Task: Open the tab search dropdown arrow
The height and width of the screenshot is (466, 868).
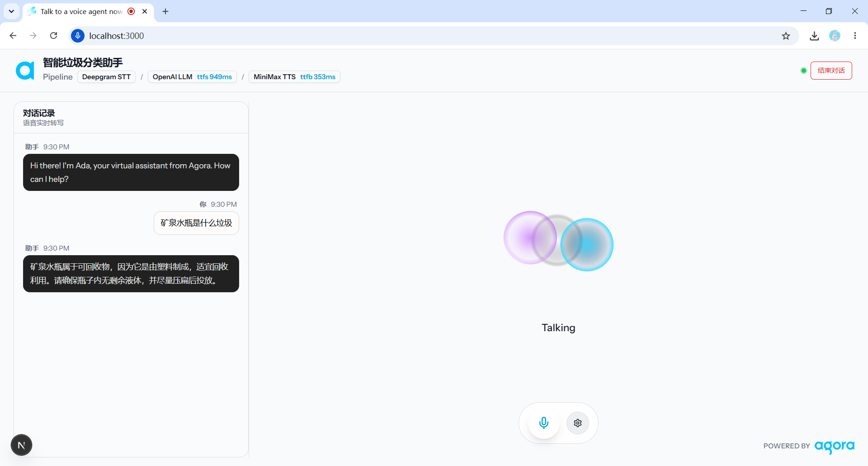Action: (x=11, y=11)
